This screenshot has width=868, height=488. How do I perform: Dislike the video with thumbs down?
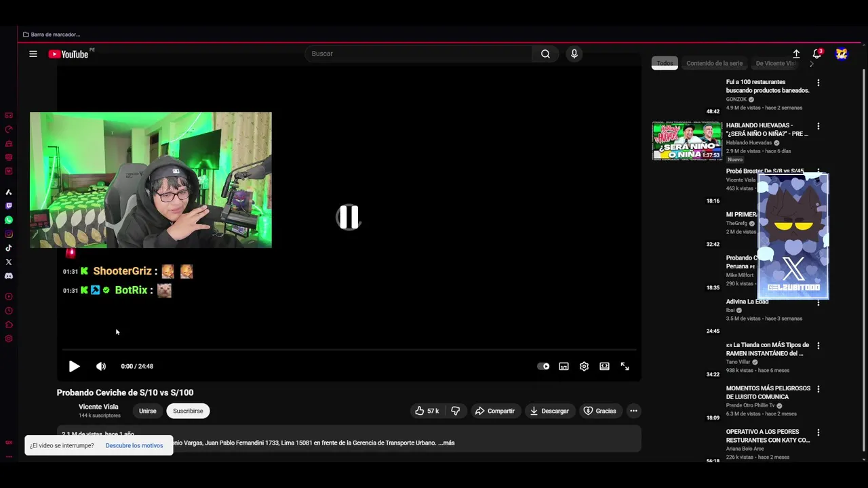(x=456, y=411)
